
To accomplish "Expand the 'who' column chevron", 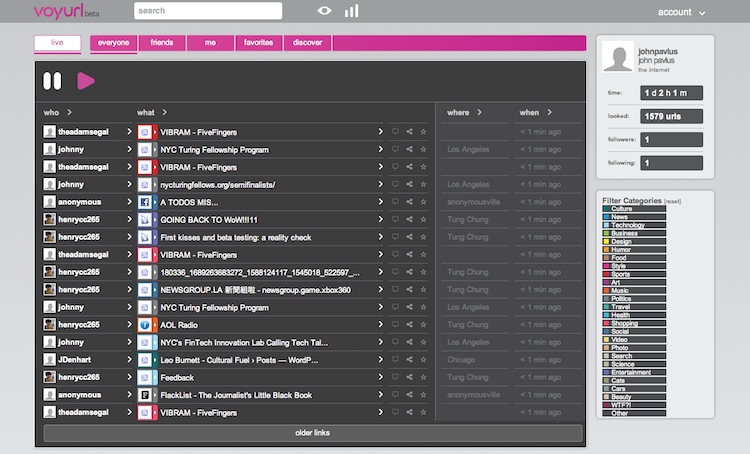I will click(69, 112).
